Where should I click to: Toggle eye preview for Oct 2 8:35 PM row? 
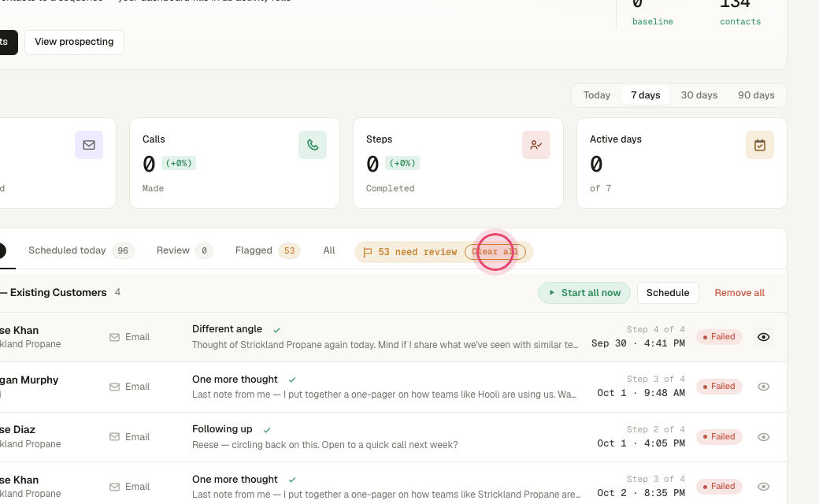pyautogui.click(x=763, y=486)
